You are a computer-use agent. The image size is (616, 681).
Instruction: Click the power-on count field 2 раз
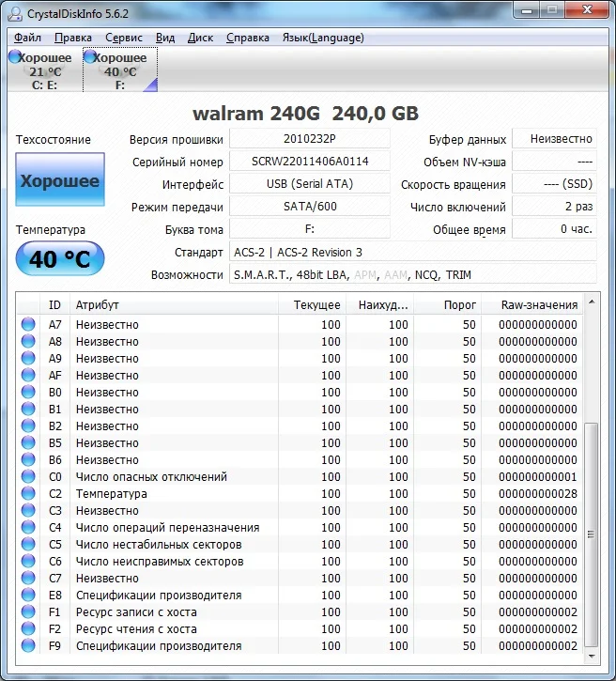tap(554, 207)
